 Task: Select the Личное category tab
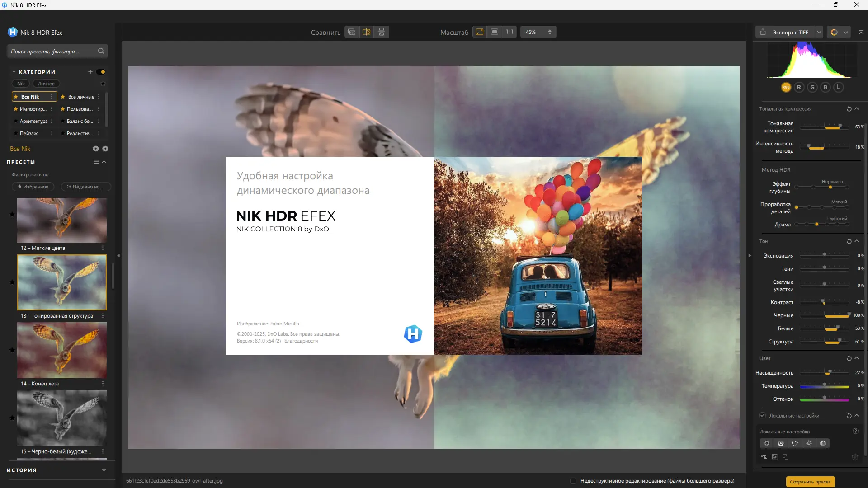(46, 84)
